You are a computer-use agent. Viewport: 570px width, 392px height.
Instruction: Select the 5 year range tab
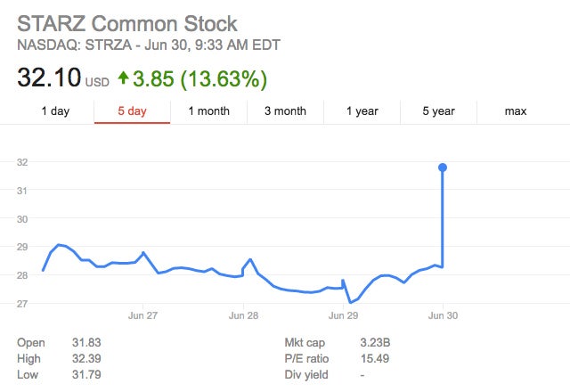tap(438, 111)
